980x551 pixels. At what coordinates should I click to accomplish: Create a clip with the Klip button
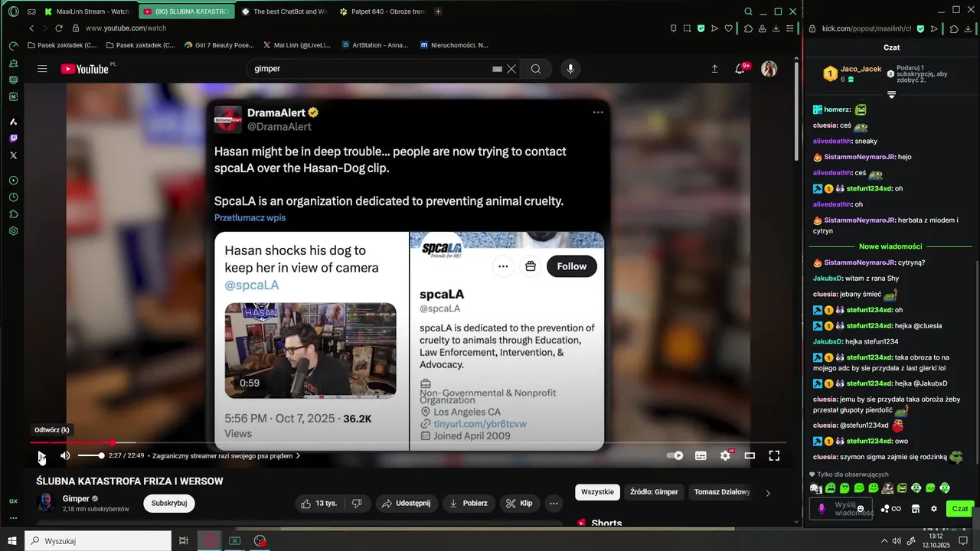pyautogui.click(x=520, y=503)
